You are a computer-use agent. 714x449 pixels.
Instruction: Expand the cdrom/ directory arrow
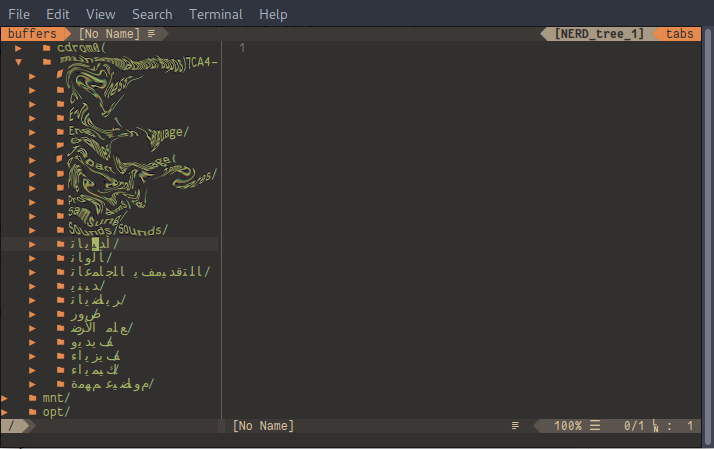18,48
